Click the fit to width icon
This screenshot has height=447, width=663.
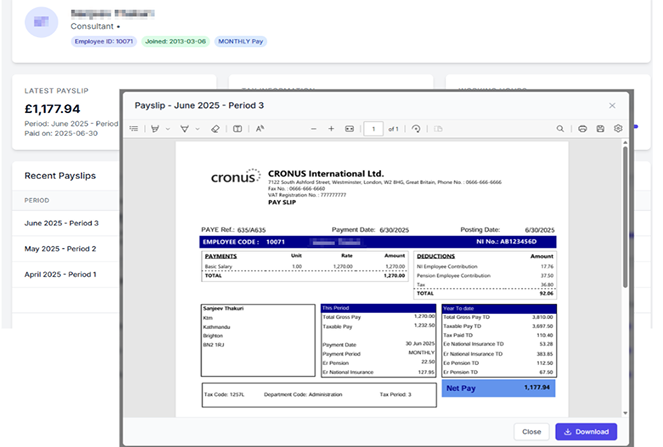click(349, 129)
